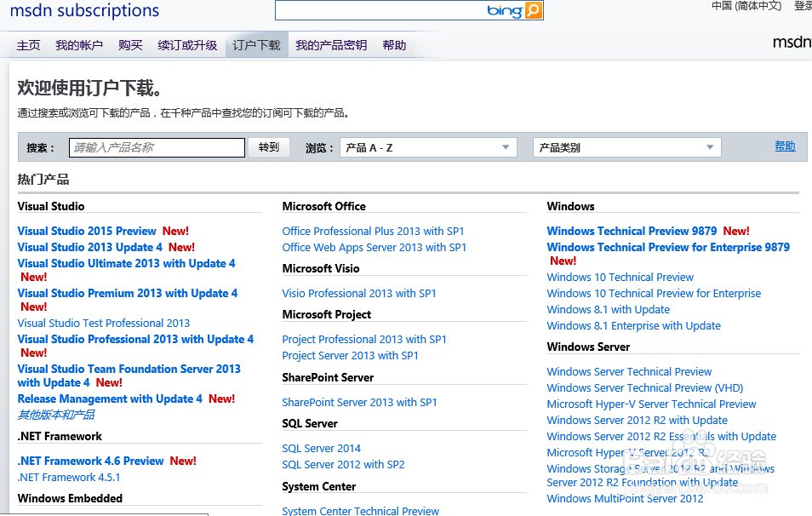Open the 续订或升级 tab
The width and height of the screenshot is (812, 516).
point(187,46)
